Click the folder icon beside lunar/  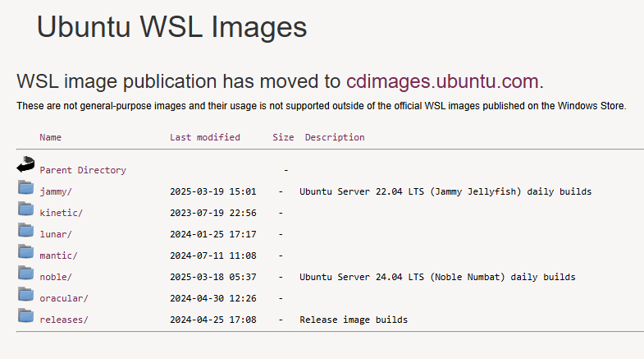(x=25, y=231)
